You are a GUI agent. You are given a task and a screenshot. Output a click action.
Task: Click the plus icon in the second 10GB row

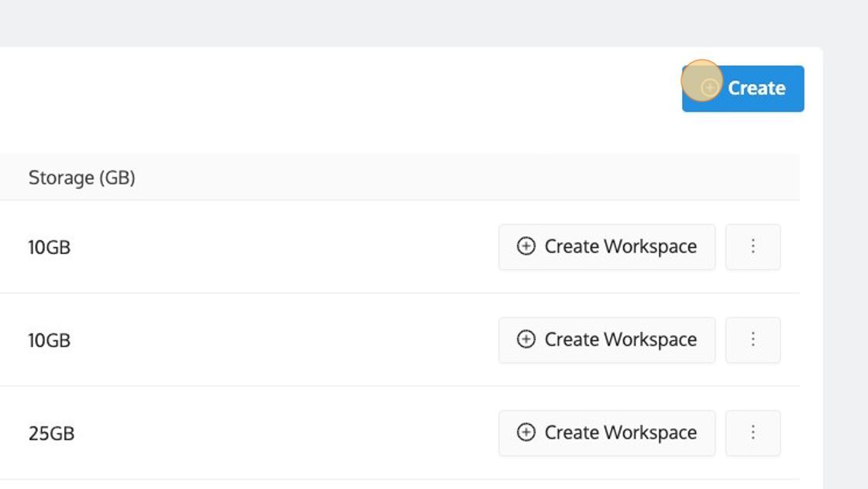click(x=526, y=339)
